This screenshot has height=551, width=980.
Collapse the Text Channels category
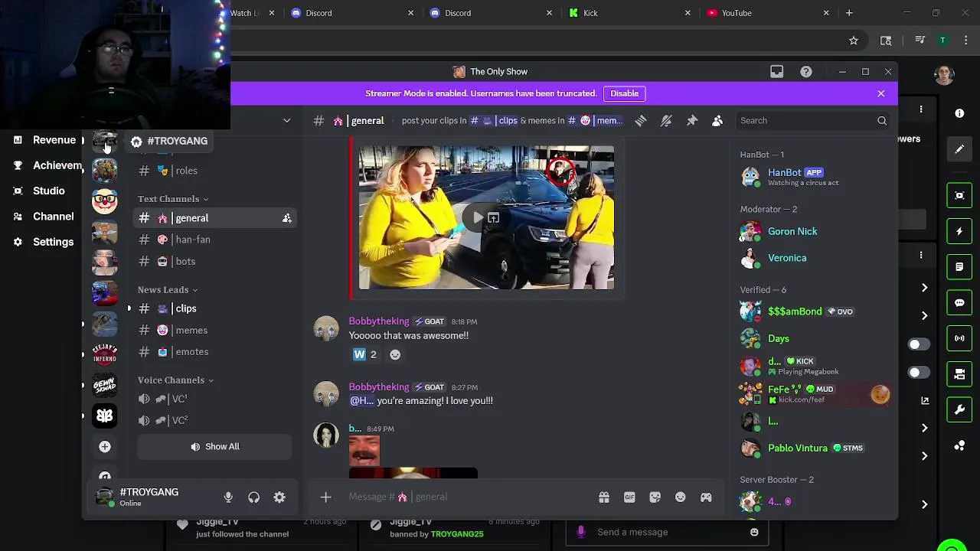[x=173, y=199]
